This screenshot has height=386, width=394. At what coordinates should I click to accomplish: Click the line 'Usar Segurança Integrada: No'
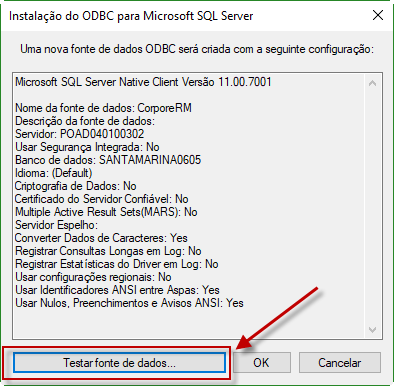point(87,147)
